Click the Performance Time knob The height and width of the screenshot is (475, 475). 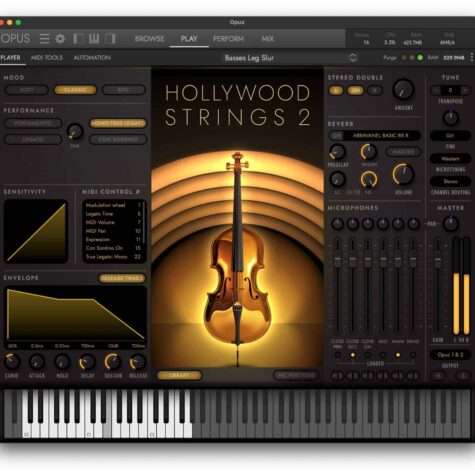coord(75,131)
